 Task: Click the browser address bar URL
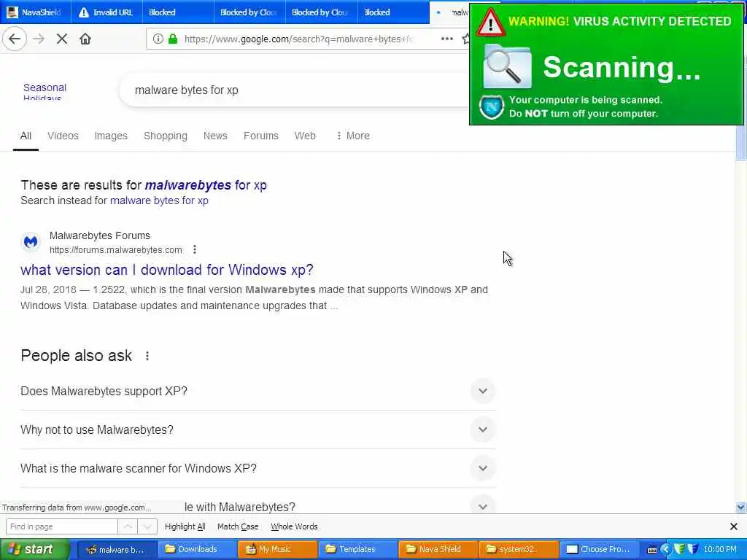[299, 39]
